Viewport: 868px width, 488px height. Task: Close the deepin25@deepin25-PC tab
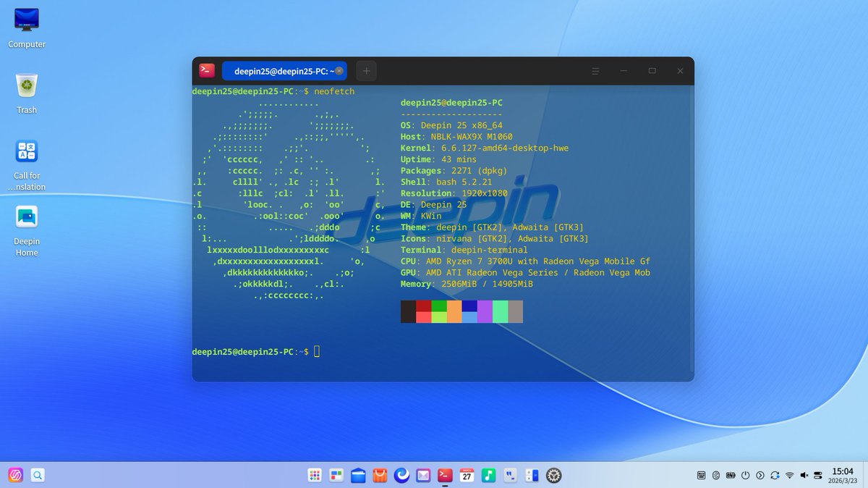click(340, 71)
